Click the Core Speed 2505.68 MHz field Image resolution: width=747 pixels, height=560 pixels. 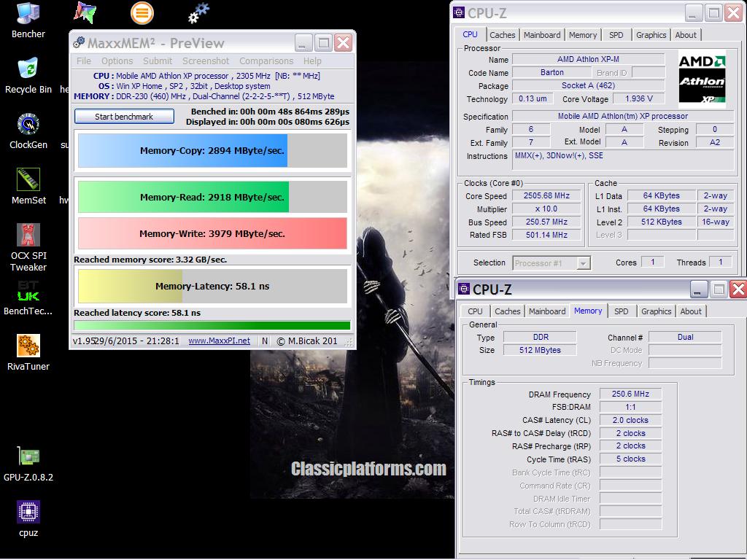pyautogui.click(x=546, y=195)
